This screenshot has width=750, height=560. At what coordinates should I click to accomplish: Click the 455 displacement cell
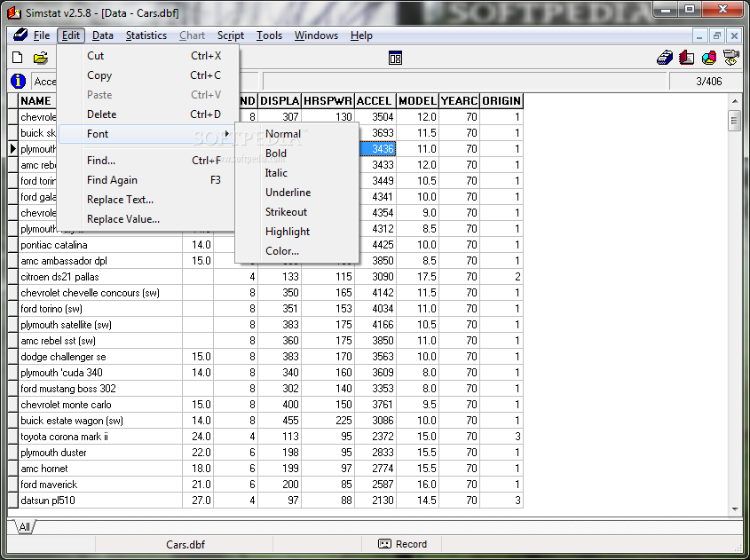(280, 421)
